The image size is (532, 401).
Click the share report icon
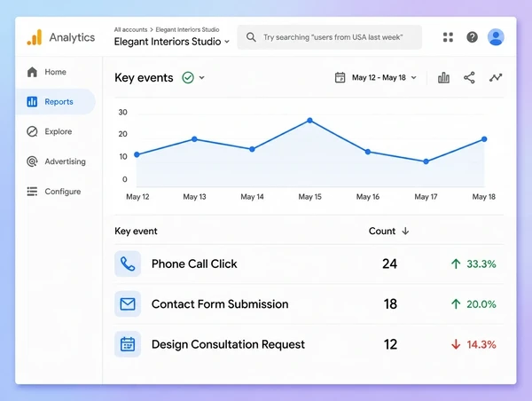(469, 78)
